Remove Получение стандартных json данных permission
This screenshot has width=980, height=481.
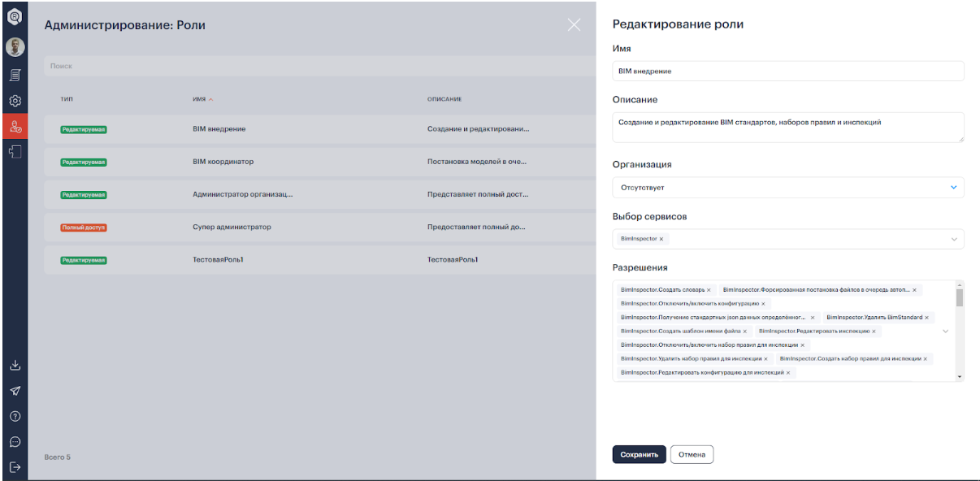(813, 318)
